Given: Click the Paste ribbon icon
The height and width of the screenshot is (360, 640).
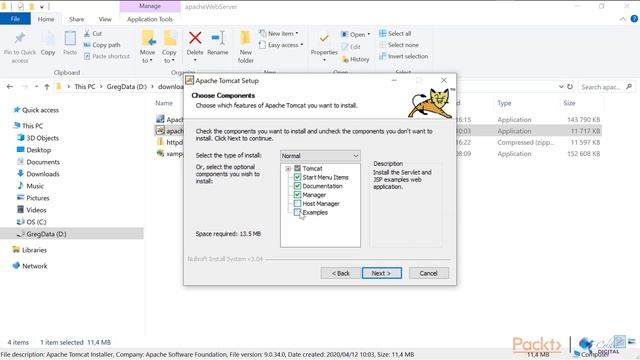Looking at the screenshot, I should click(70, 39).
